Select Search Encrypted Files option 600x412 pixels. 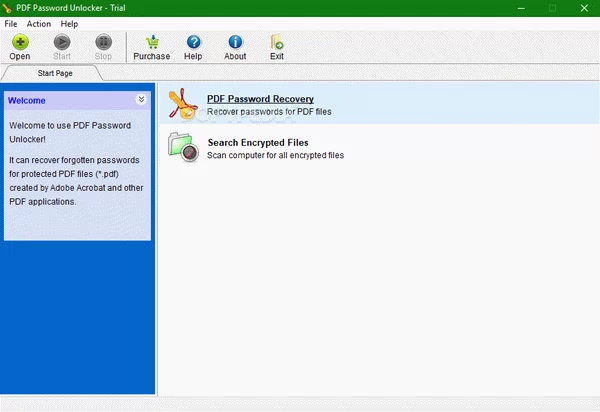click(x=258, y=142)
